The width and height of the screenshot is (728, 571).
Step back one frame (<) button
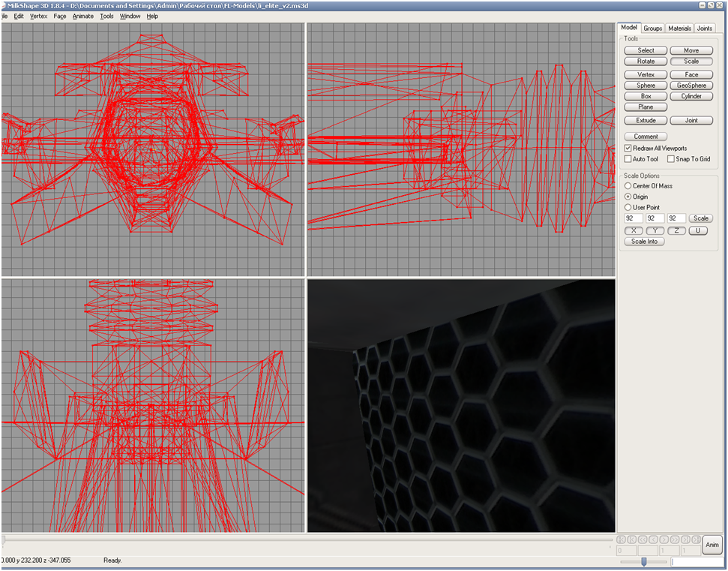(x=653, y=539)
